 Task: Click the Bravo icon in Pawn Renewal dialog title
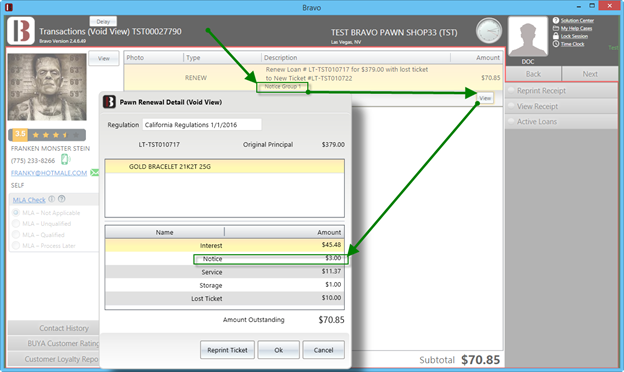pos(109,102)
